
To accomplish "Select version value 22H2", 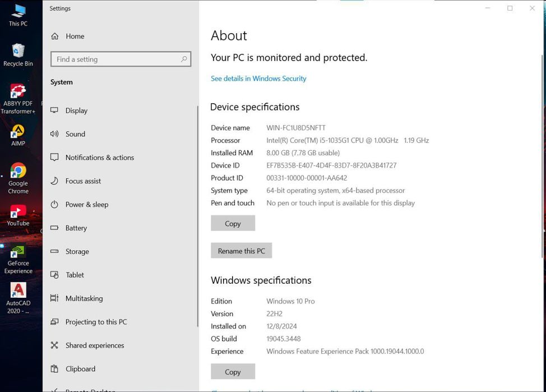I will tap(274, 313).
